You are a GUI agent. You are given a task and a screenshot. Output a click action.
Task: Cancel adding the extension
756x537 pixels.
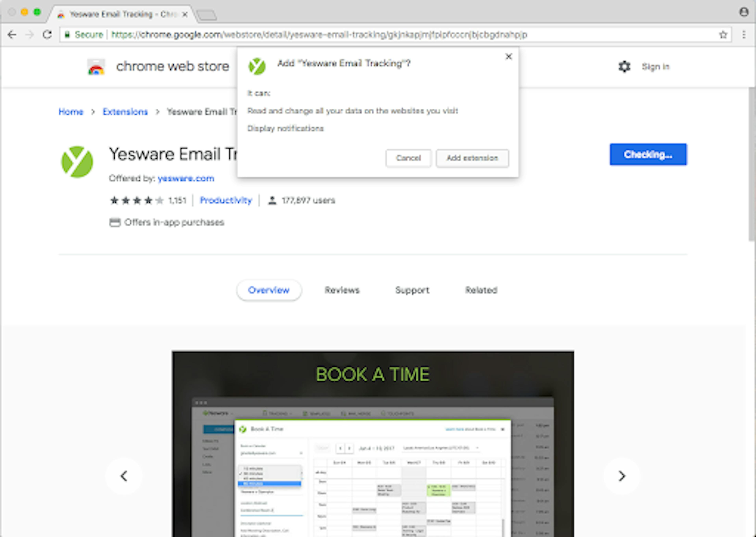click(408, 158)
